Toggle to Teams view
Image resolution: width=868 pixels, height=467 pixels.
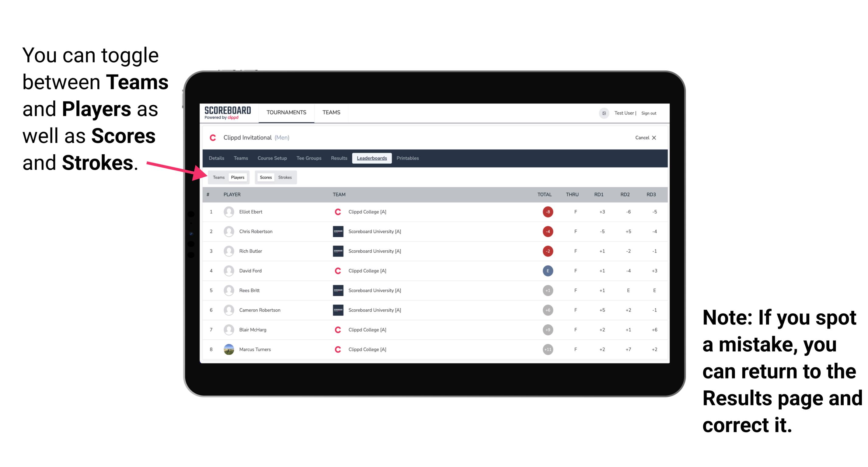(218, 177)
